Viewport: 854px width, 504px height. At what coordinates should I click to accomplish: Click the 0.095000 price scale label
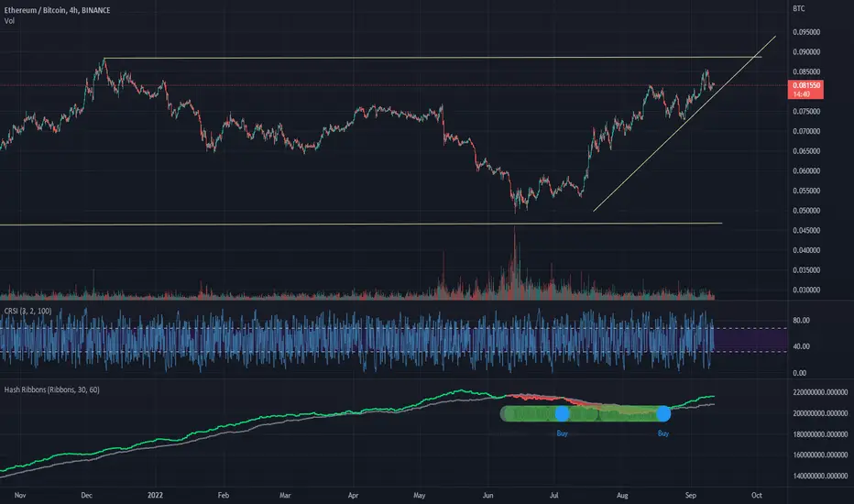click(806, 32)
